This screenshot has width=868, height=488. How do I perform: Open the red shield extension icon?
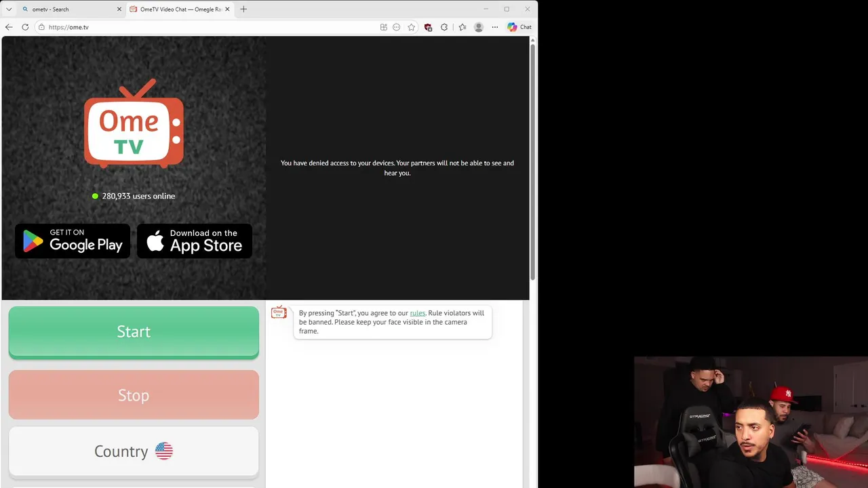[x=428, y=27]
